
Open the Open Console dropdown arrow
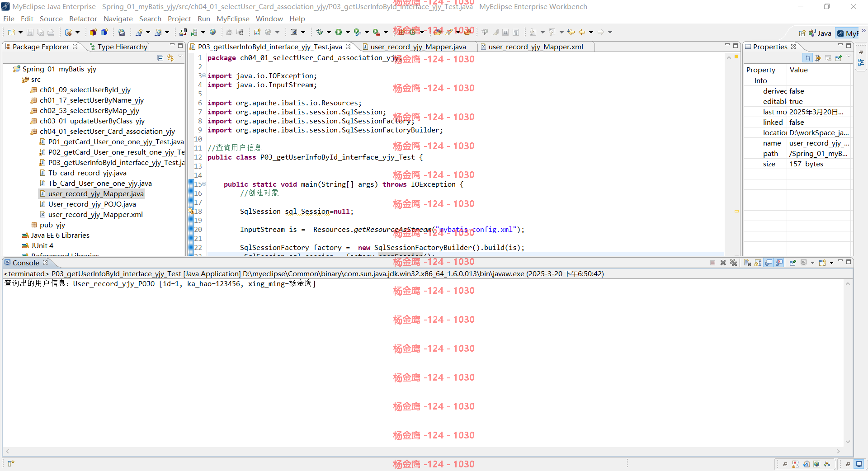[x=831, y=263]
